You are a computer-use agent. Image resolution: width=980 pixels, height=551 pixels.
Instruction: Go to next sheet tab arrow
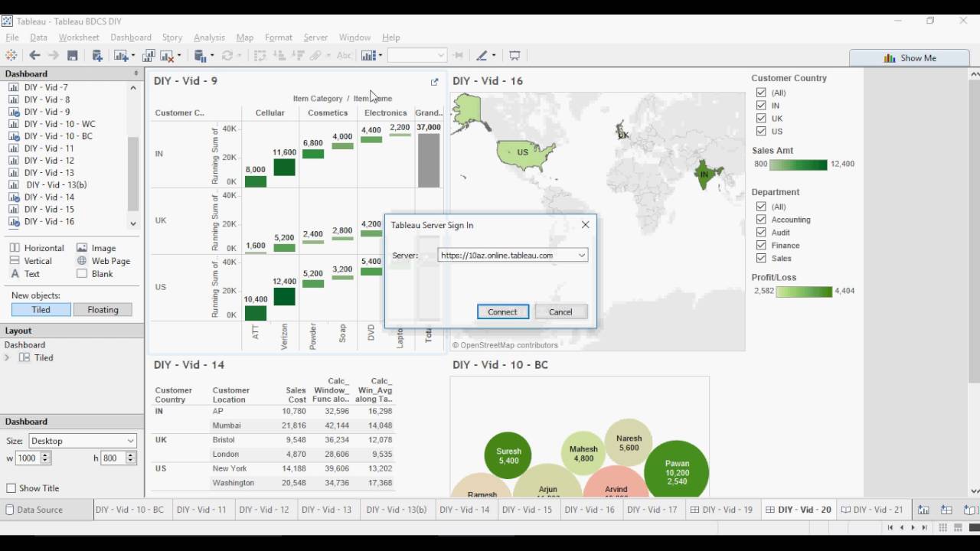(x=913, y=527)
